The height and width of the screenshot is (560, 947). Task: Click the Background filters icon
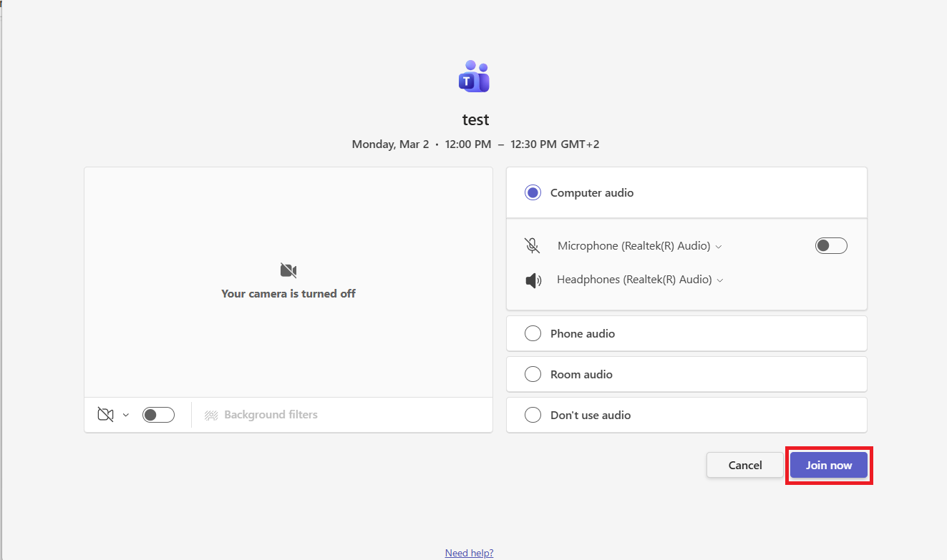pos(211,415)
